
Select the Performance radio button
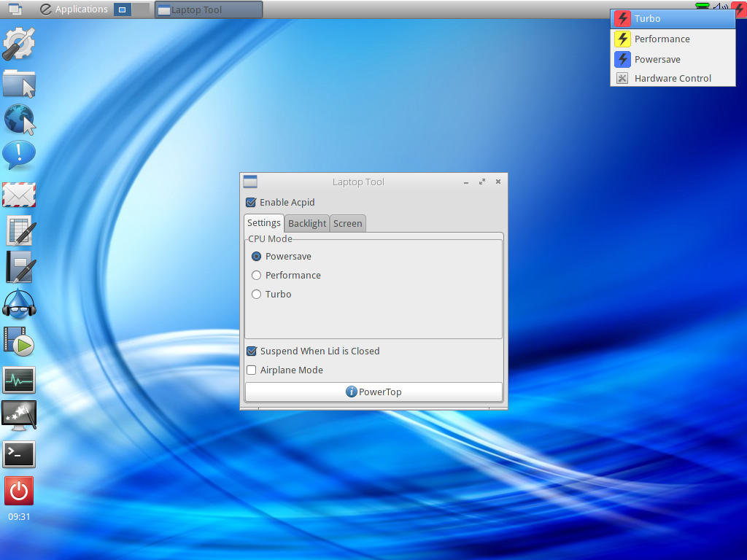click(256, 275)
